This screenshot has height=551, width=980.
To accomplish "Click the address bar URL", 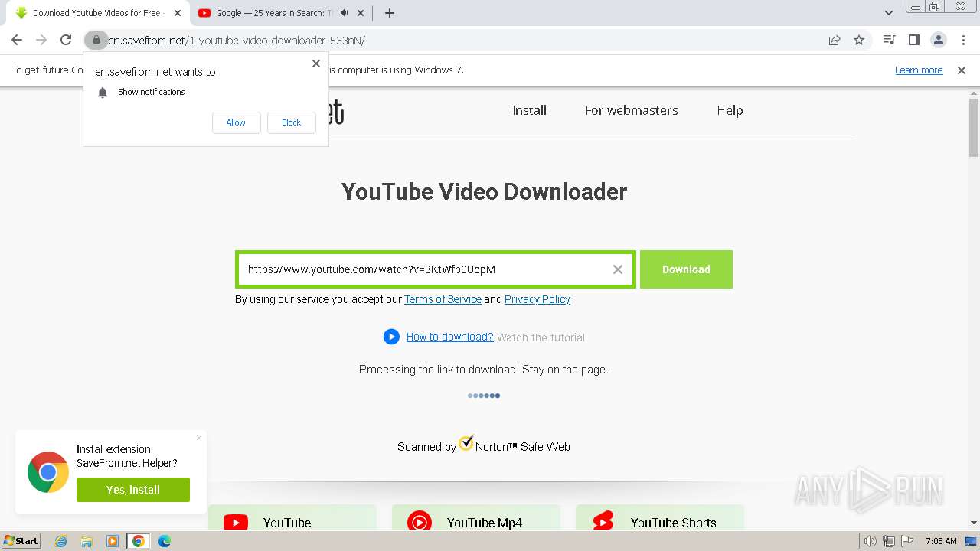I will 237,40.
